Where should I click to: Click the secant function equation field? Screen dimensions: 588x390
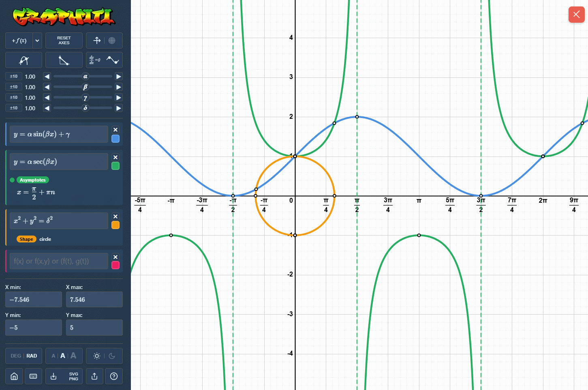click(x=59, y=161)
